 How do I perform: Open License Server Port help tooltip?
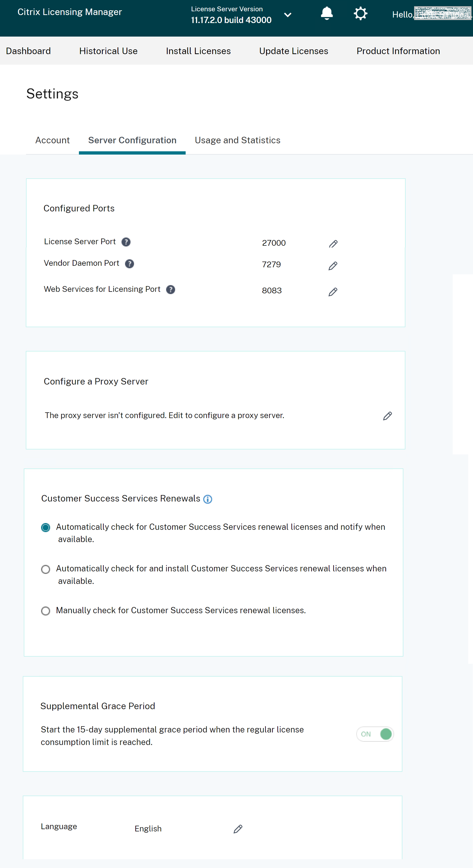(x=126, y=242)
